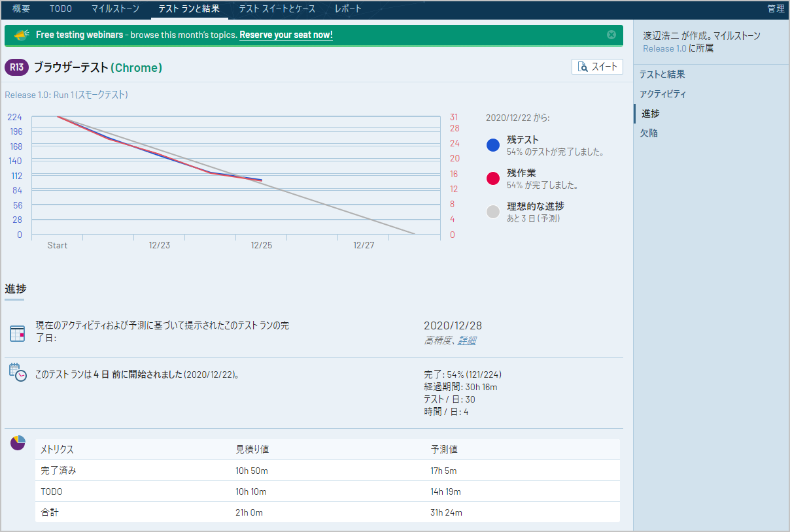The image size is (790, 532).
Task: Click the gray 理想的な進捗 legend circle
Action: pyautogui.click(x=493, y=212)
